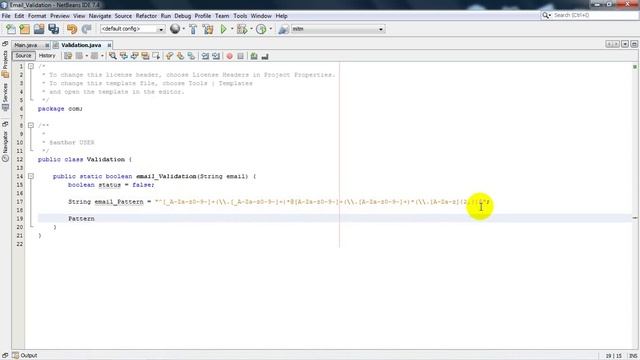Click the Redo arrow icon
Screen dimensions: 640x360
point(86,29)
